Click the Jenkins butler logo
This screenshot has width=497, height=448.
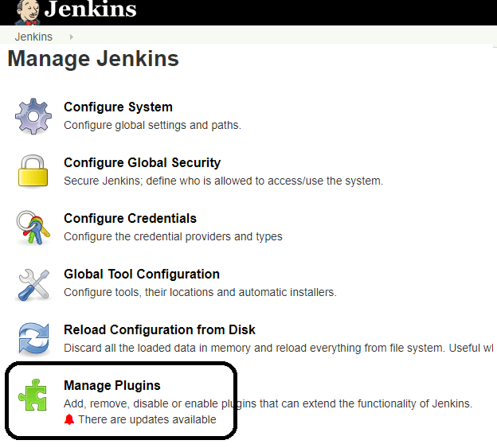point(23,10)
